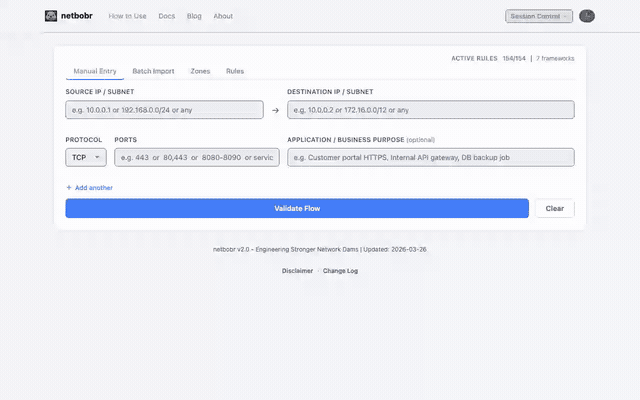Open the How to Use page

point(127,16)
